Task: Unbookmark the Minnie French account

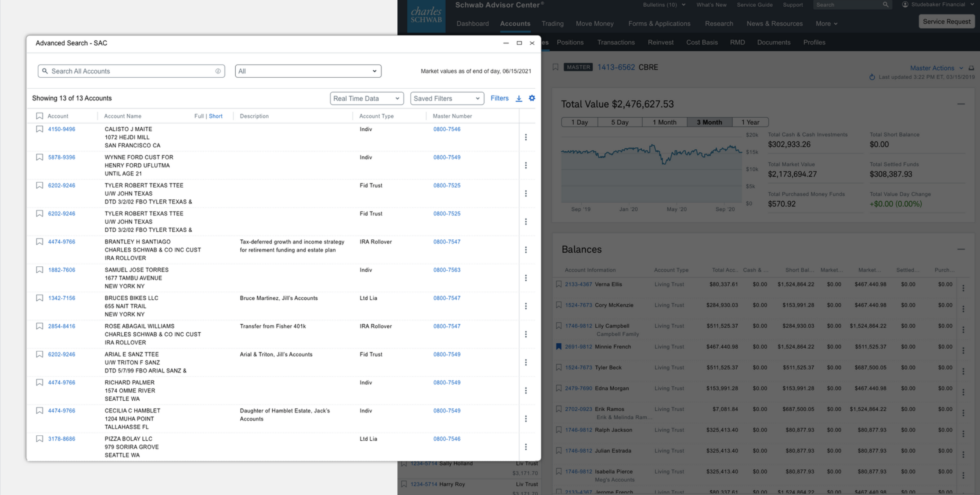Action: pos(558,346)
